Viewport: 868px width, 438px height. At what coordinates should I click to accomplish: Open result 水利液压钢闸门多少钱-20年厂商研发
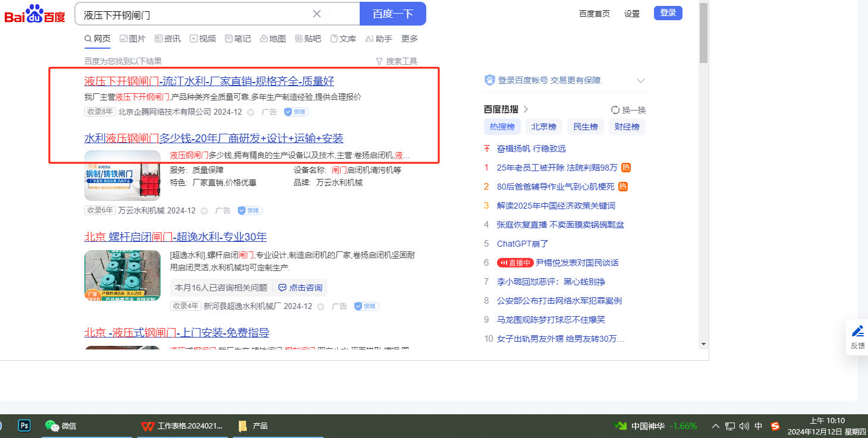(214, 138)
